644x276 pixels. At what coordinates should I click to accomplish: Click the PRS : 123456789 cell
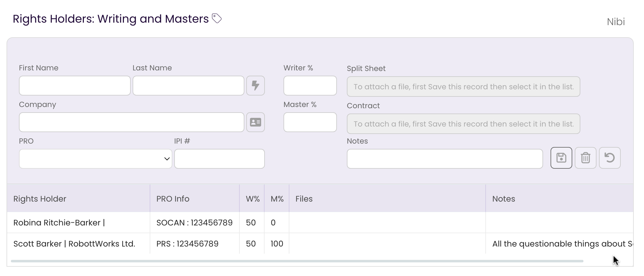(195, 244)
